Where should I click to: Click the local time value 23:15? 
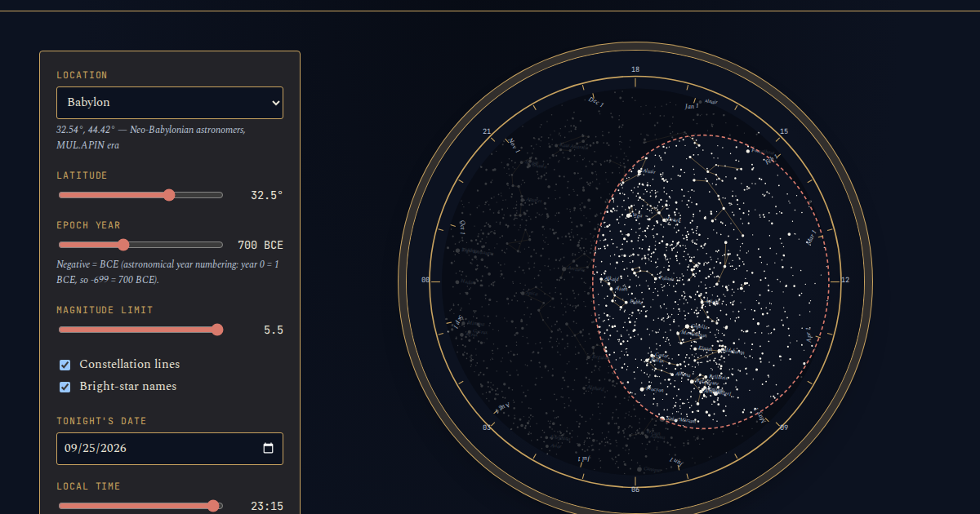pyautogui.click(x=267, y=506)
